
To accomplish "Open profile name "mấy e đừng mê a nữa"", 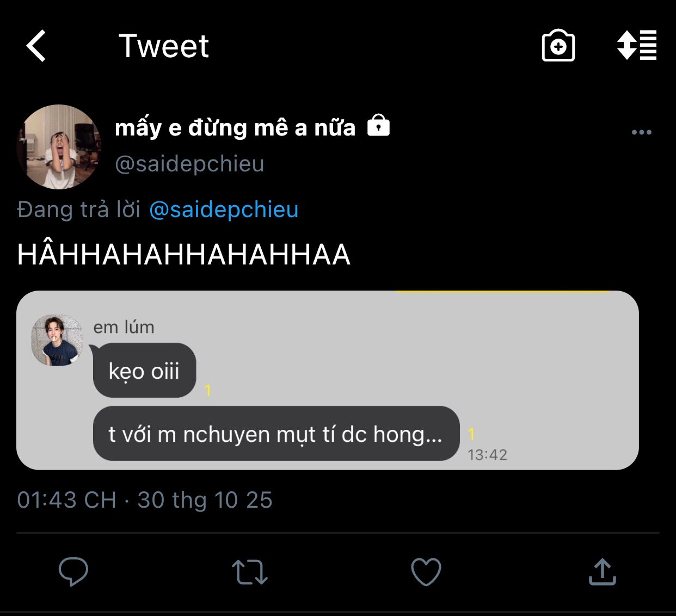I will tap(235, 128).
